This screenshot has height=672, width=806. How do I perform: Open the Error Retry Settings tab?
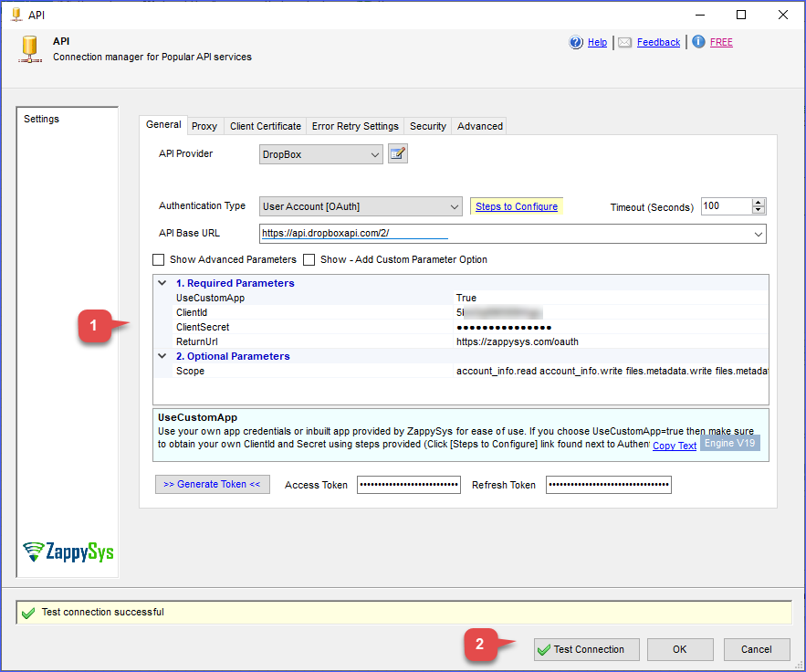point(355,127)
